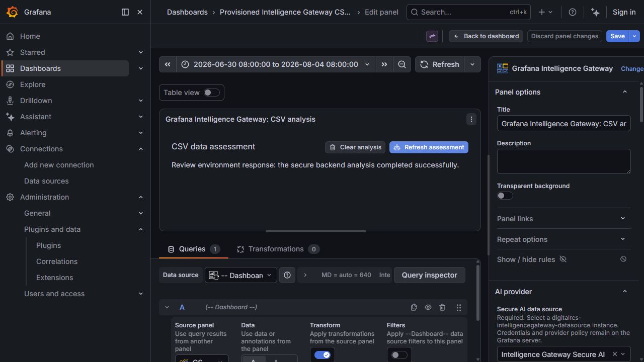Duplicate query A
Screen dimensions: 644x362
tap(414, 307)
